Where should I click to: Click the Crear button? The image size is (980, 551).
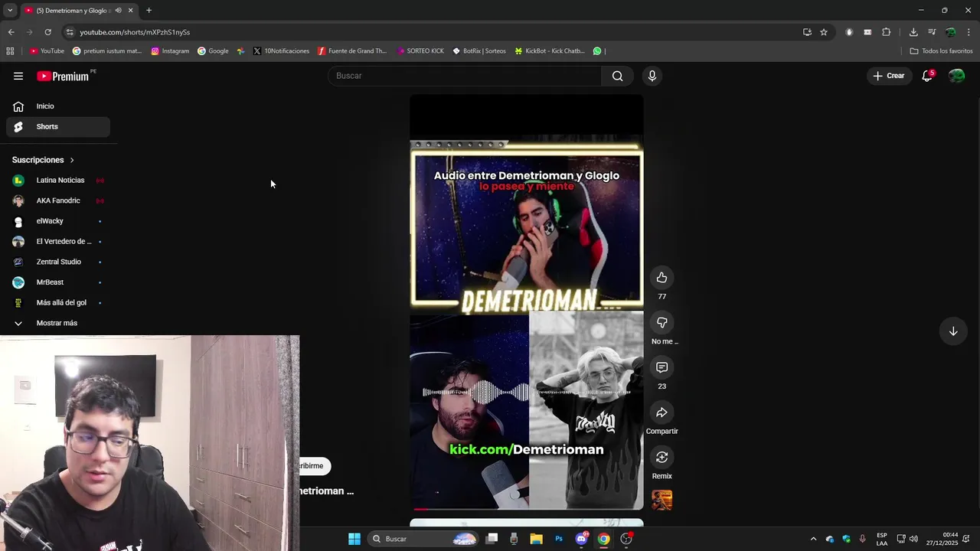889,76
